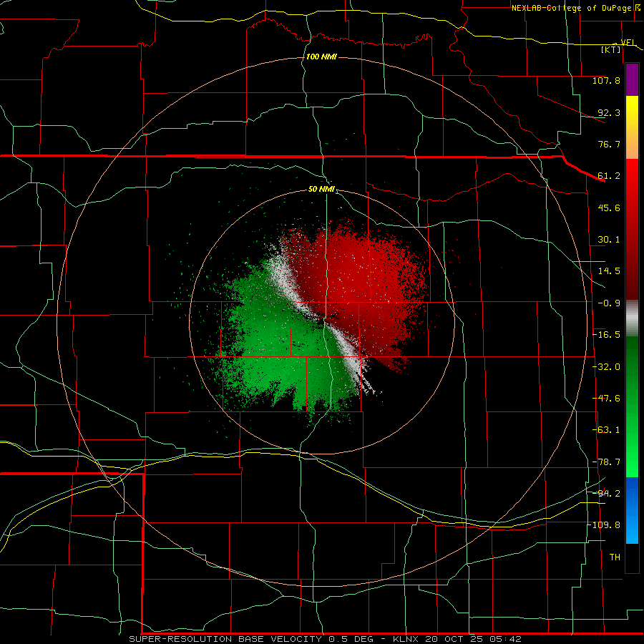
Task: Click the 50 NMI range ring label
Action: click(321, 190)
